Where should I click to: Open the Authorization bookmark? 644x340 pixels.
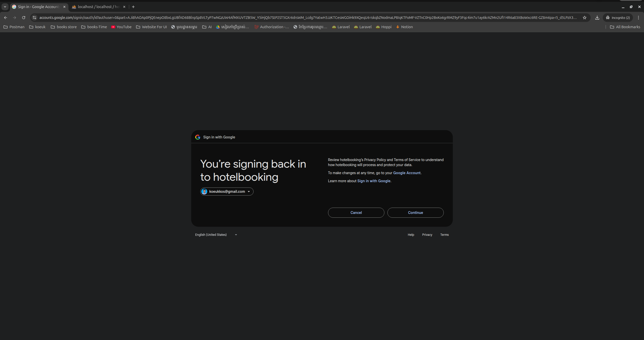271,27
